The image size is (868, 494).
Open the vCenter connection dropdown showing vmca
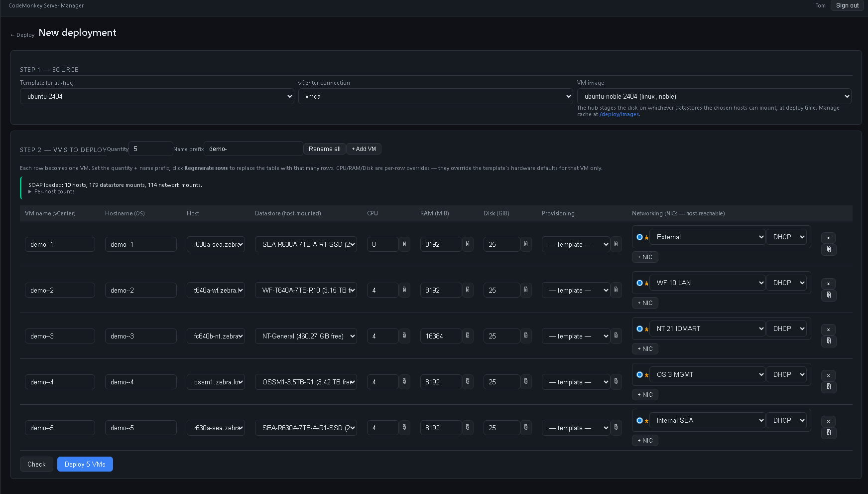[435, 96]
